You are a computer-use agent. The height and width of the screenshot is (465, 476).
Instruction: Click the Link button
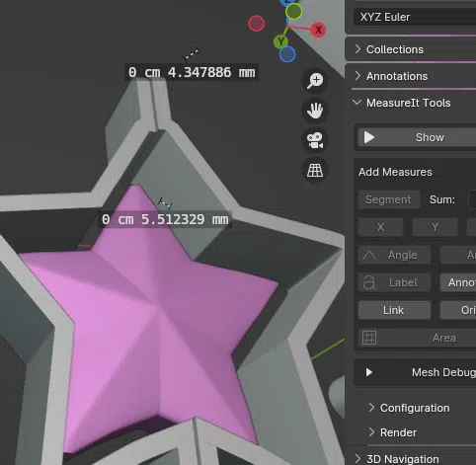pos(394,310)
